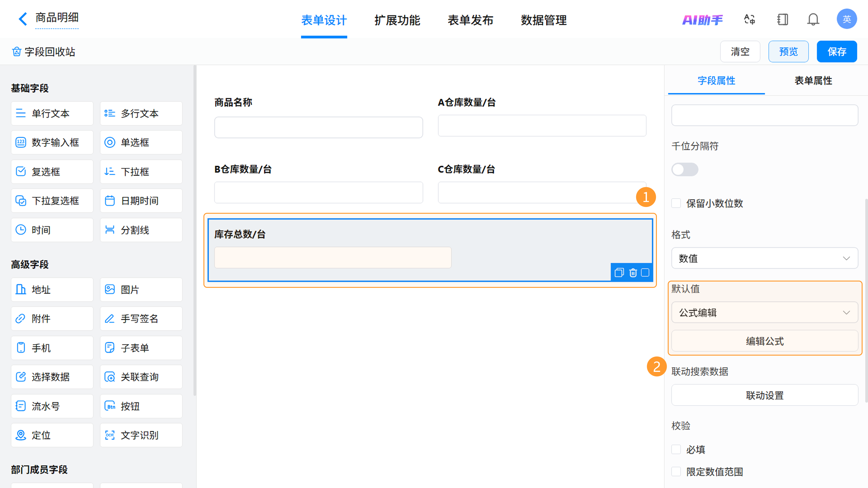Open the 格式 dropdown showing 数值
This screenshot has height=488, width=868.
tap(764, 258)
